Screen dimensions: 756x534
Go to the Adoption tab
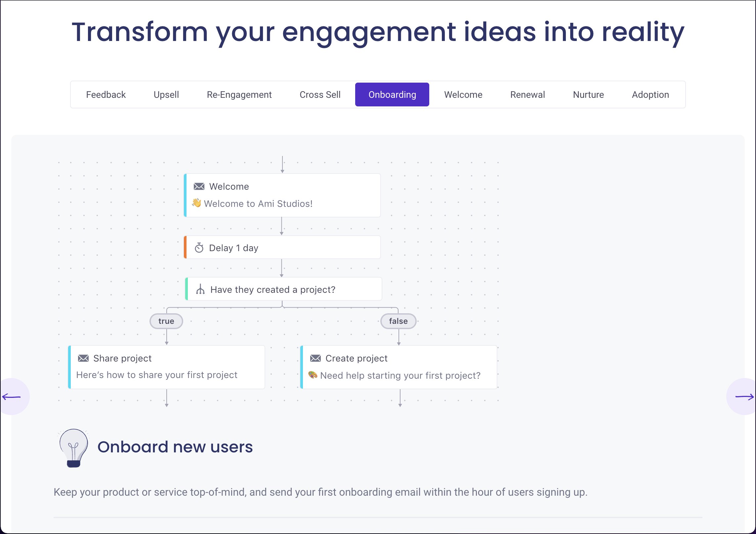(x=650, y=95)
